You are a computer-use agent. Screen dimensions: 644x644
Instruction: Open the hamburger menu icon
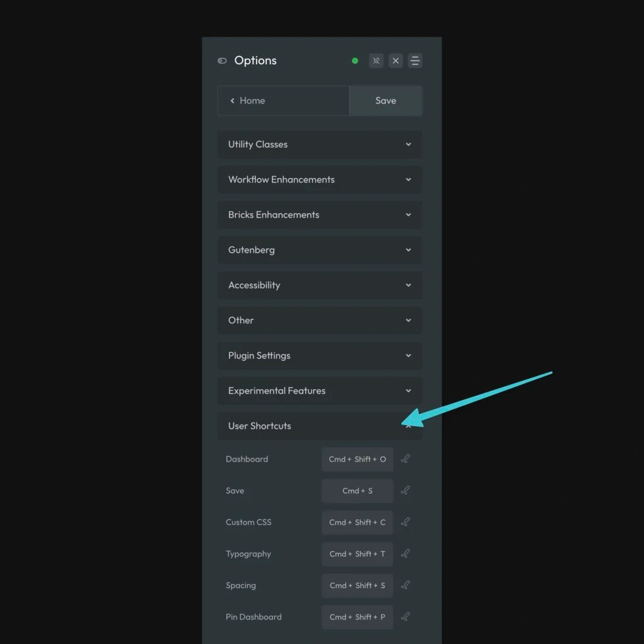415,60
